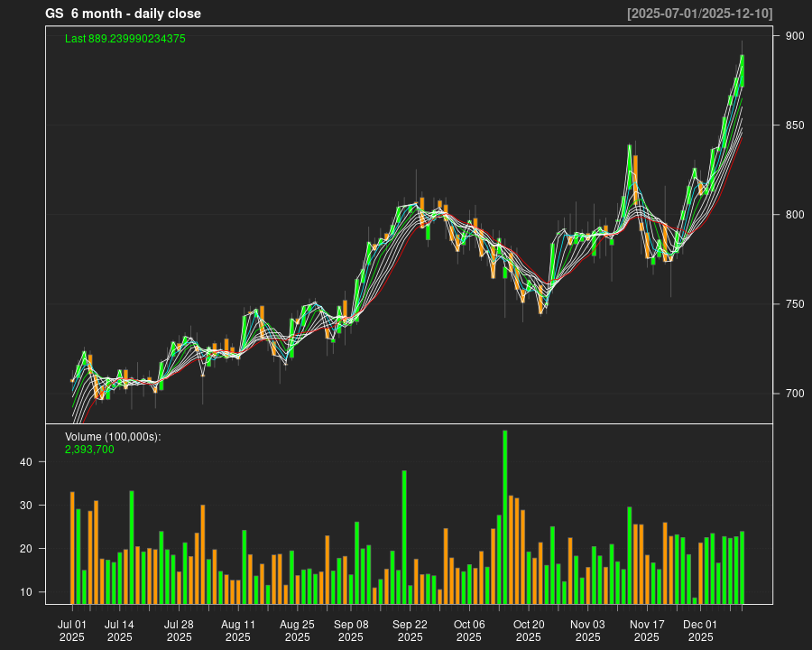Click the last green candlestick near 889
Viewport: 812px width, 650px height.
click(742, 70)
